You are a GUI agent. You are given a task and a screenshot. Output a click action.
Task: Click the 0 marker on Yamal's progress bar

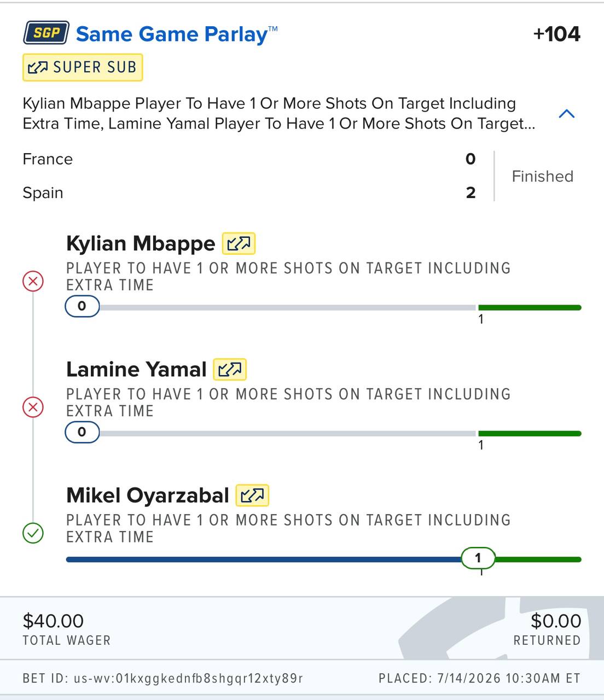[x=82, y=432]
